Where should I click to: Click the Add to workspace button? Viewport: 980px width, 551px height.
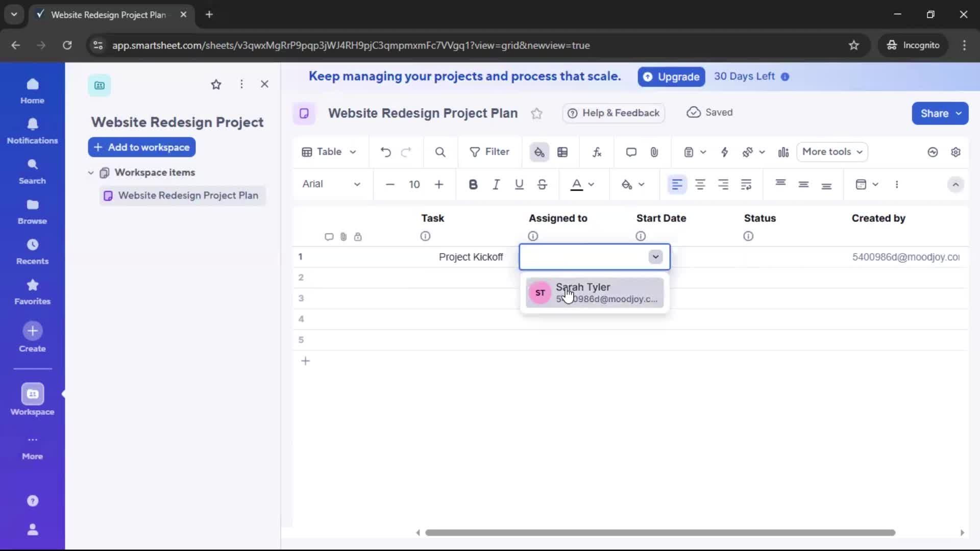pos(141,147)
